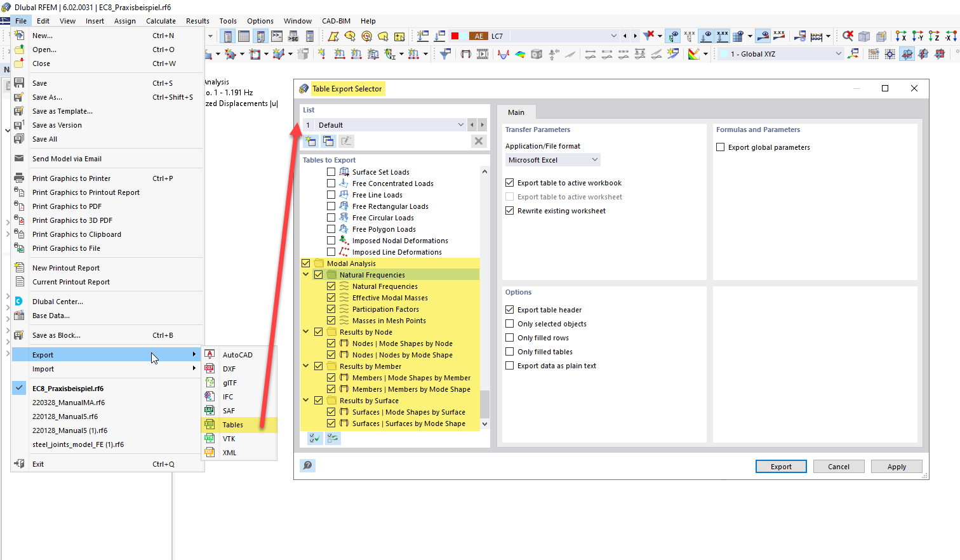This screenshot has width=960, height=560.
Task: Uncheck the Export table header option
Action: pyautogui.click(x=509, y=309)
